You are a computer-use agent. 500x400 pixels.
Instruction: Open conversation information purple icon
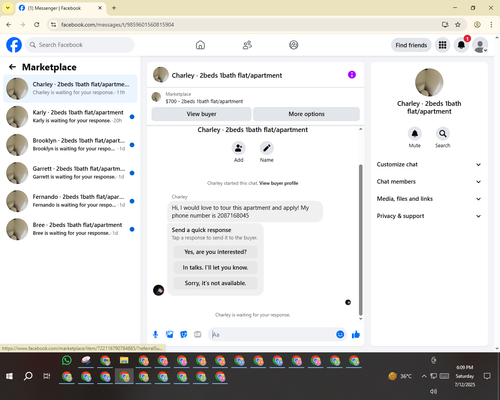pyautogui.click(x=352, y=75)
